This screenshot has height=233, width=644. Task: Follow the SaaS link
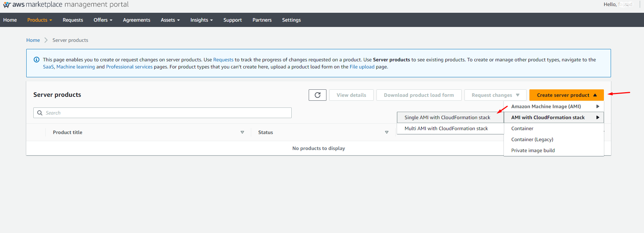tap(48, 67)
